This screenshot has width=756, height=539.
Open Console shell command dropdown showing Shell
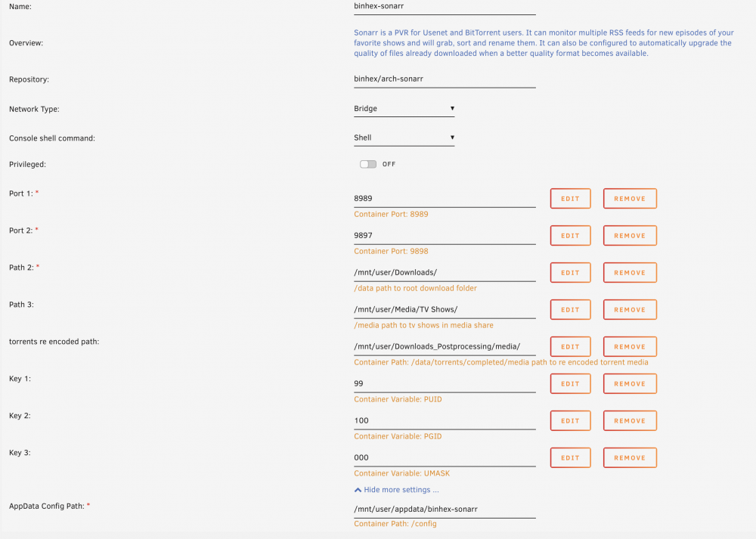404,138
